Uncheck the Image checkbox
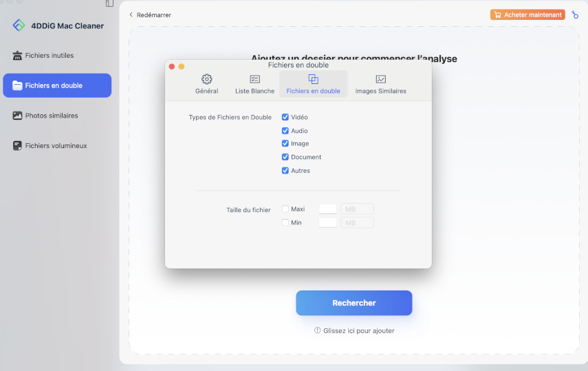The image size is (588, 371). click(285, 143)
